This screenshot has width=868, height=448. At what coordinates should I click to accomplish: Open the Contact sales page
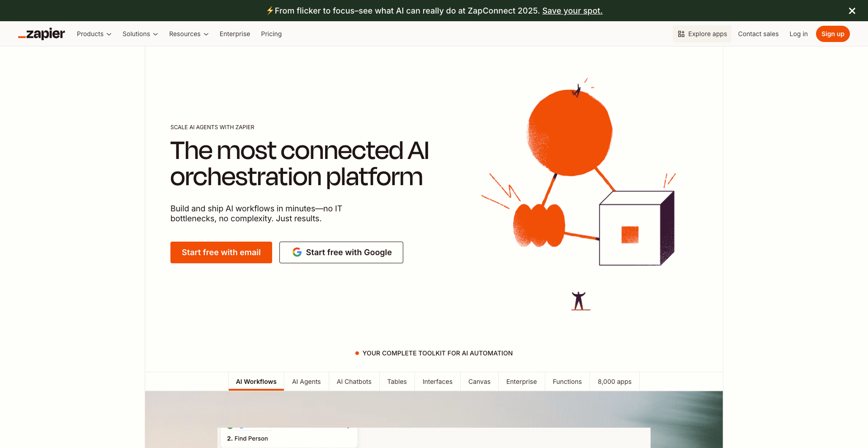pos(758,34)
